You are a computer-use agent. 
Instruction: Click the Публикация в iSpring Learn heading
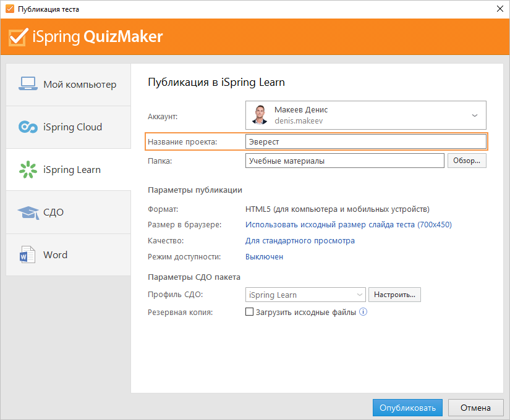(216, 82)
